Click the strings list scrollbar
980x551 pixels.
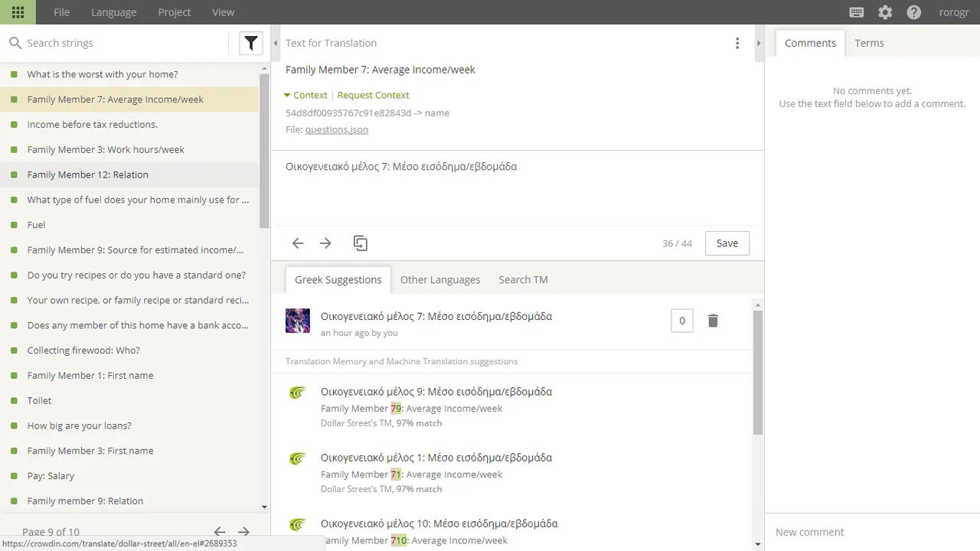coord(264,151)
